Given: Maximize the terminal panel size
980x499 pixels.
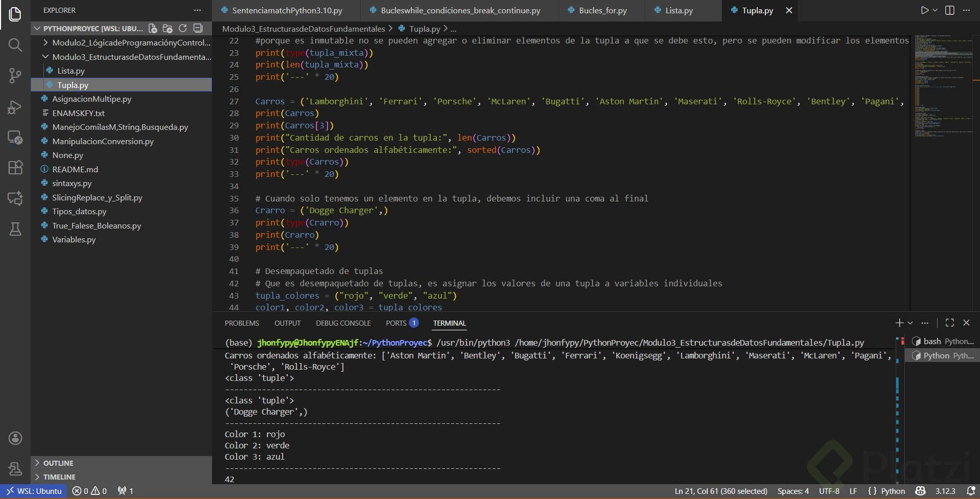Looking at the screenshot, I should [x=950, y=323].
